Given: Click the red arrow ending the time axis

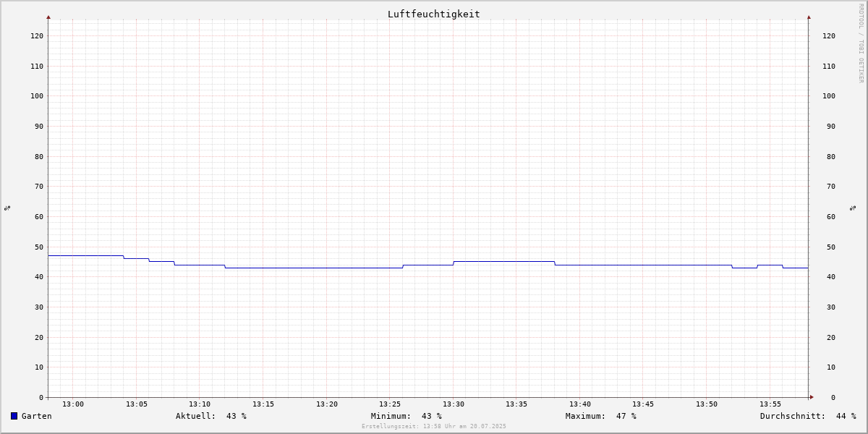Looking at the screenshot, I should point(812,397).
